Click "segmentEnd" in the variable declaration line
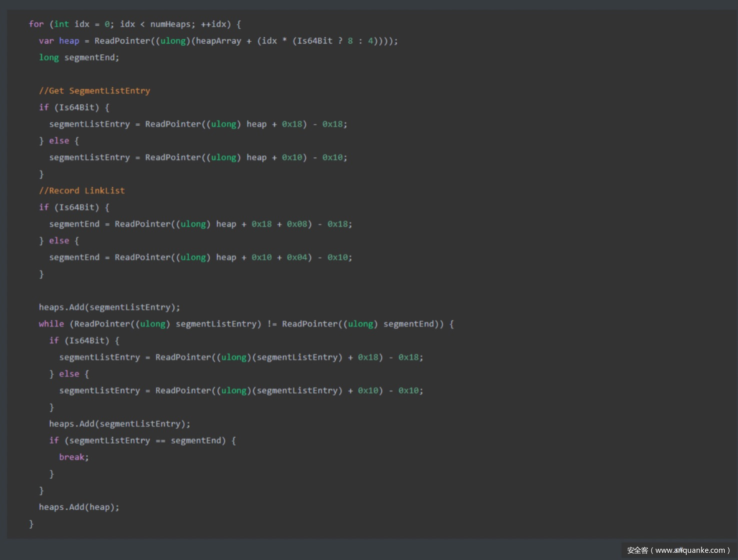738x560 pixels. 89,57
